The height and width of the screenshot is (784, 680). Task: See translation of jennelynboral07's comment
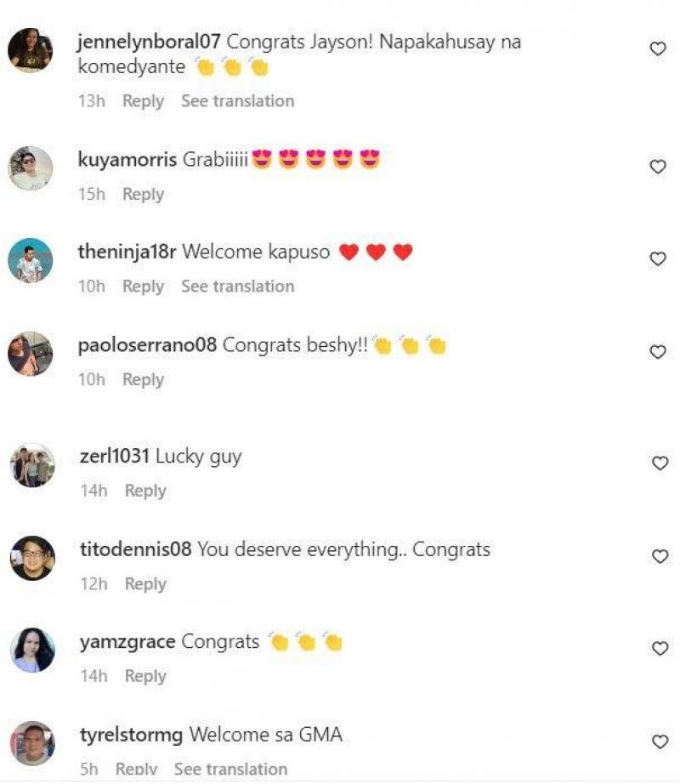(x=238, y=101)
